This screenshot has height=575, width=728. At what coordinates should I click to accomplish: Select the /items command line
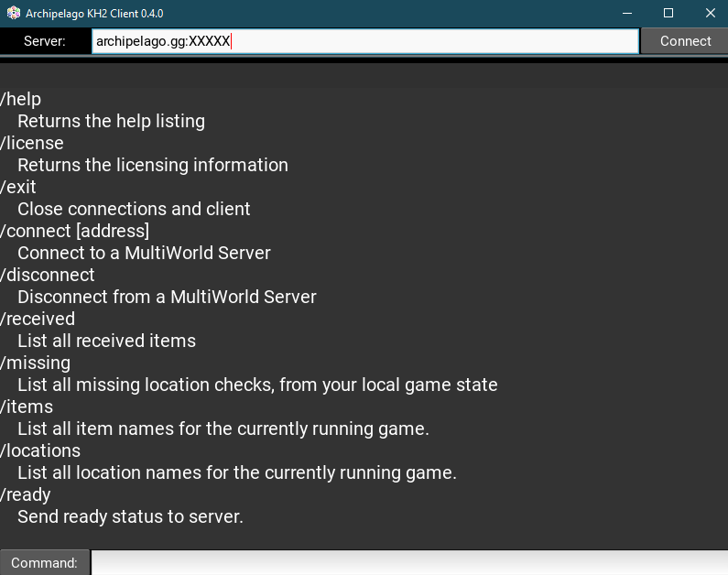click(x=27, y=407)
